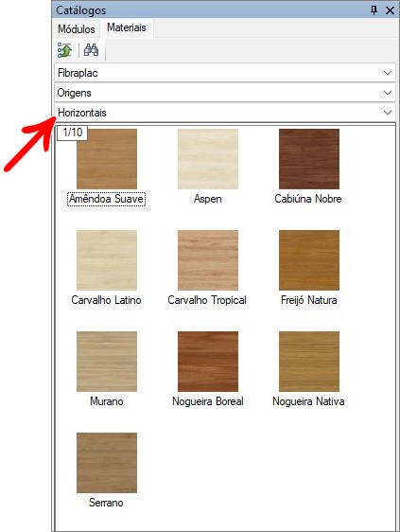Open the Horizontais dropdown
The height and width of the screenshot is (532, 400).
[225, 113]
